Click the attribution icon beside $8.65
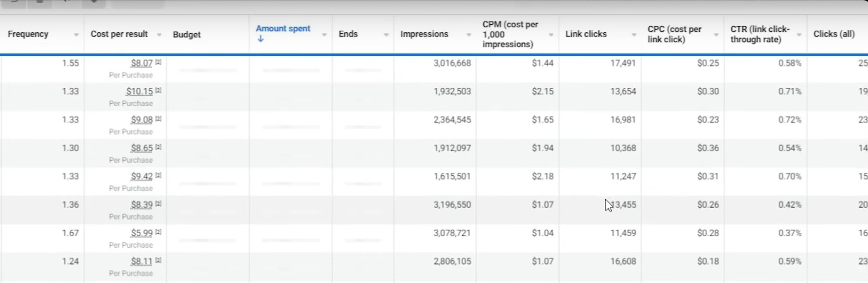The height and width of the screenshot is (283, 868). pyautogui.click(x=158, y=147)
